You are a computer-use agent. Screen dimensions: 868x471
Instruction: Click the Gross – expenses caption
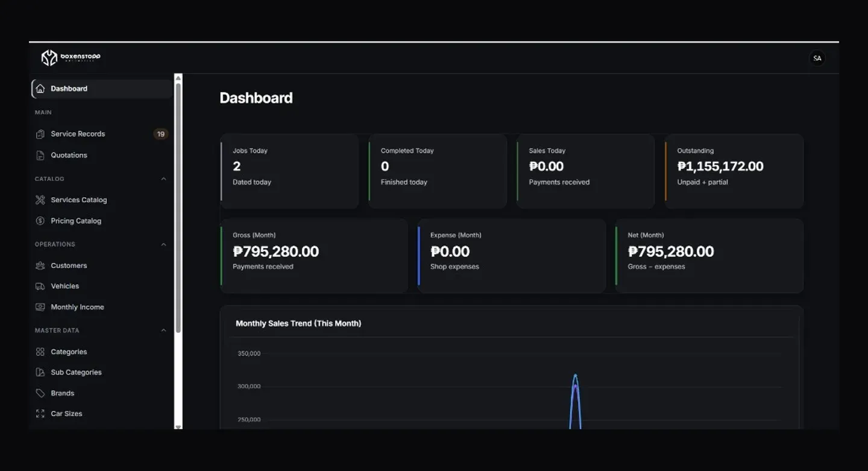pyautogui.click(x=656, y=267)
